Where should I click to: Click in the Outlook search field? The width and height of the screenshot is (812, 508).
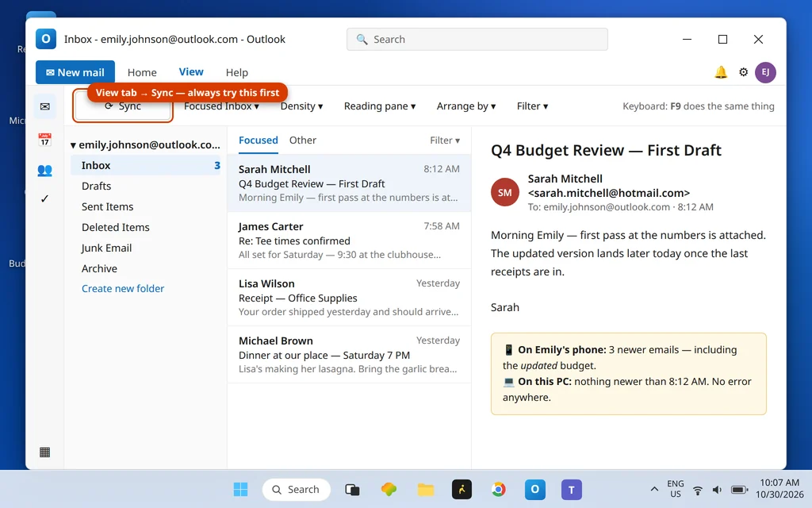(x=477, y=40)
